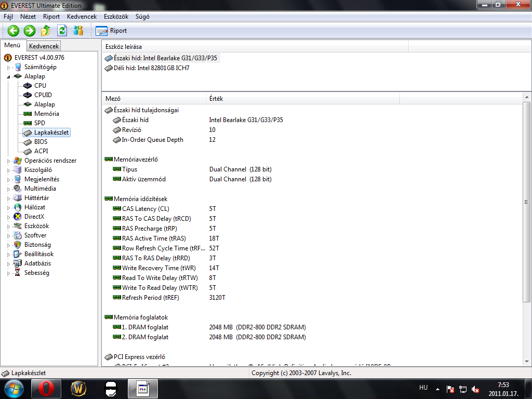Expand the DirectX tree node
The width and height of the screenshot is (532, 399).
click(x=8, y=217)
